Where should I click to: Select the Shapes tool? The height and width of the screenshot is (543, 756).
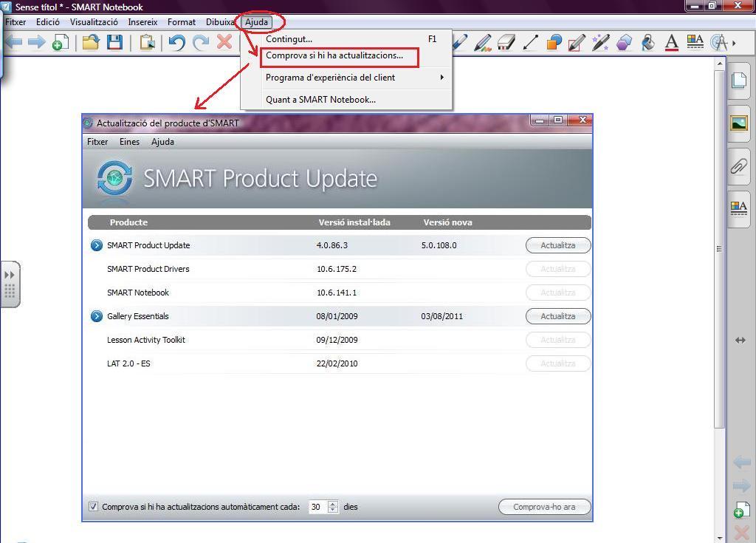[554, 42]
